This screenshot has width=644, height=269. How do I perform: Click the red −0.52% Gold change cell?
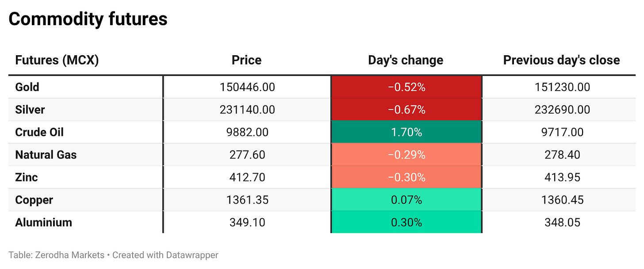(406, 87)
